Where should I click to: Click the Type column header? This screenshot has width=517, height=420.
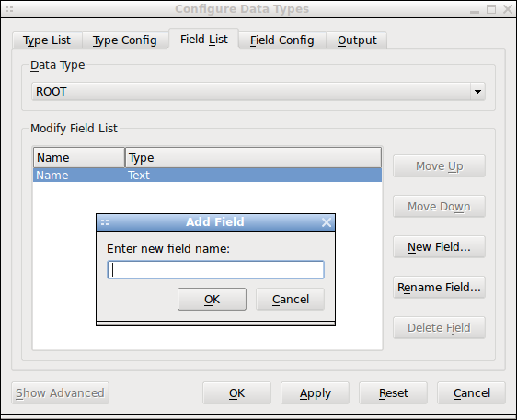pyautogui.click(x=253, y=158)
